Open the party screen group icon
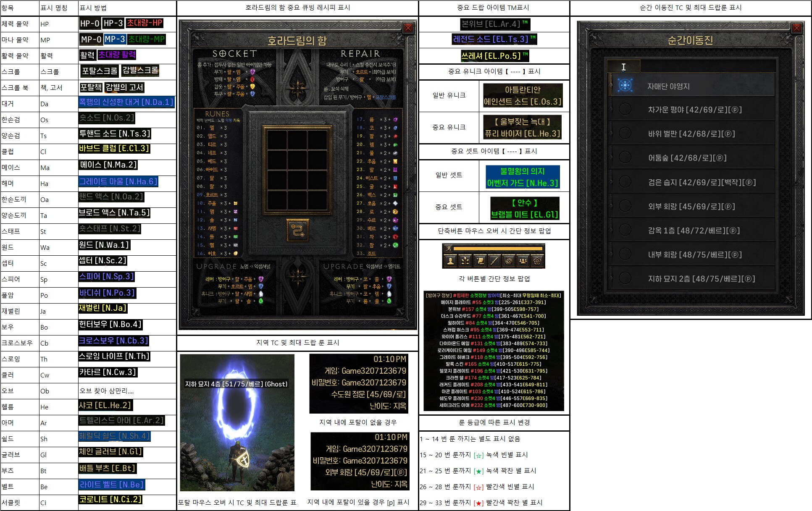 (523, 261)
